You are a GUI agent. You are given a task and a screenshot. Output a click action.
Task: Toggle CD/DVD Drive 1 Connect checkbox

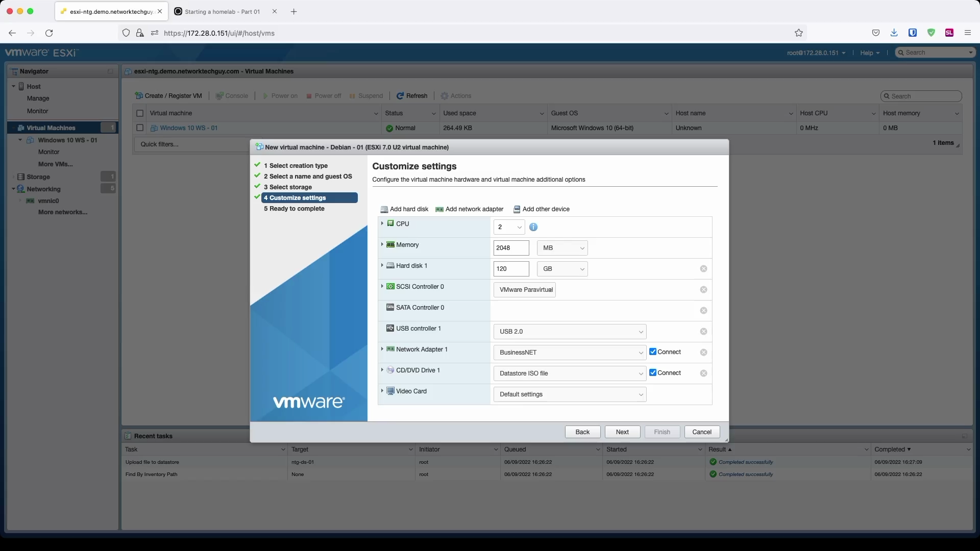tap(653, 373)
